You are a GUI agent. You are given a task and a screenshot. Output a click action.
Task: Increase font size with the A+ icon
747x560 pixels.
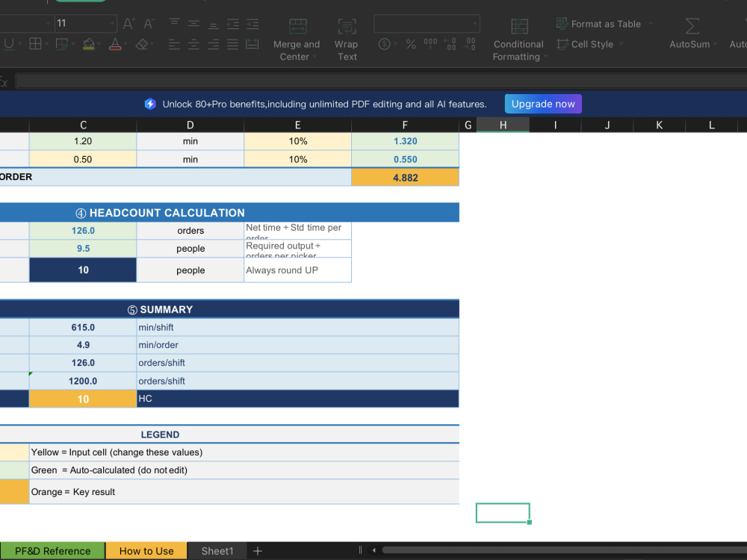pos(128,23)
